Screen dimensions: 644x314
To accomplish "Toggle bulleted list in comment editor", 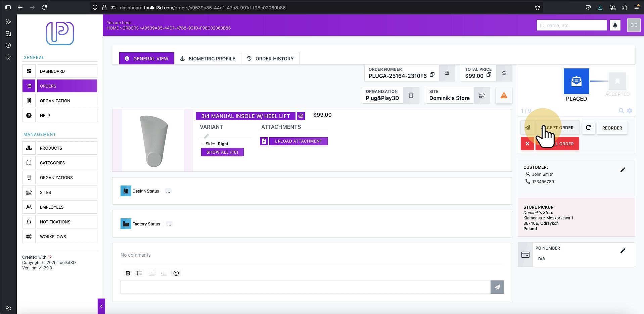I will pos(139,273).
